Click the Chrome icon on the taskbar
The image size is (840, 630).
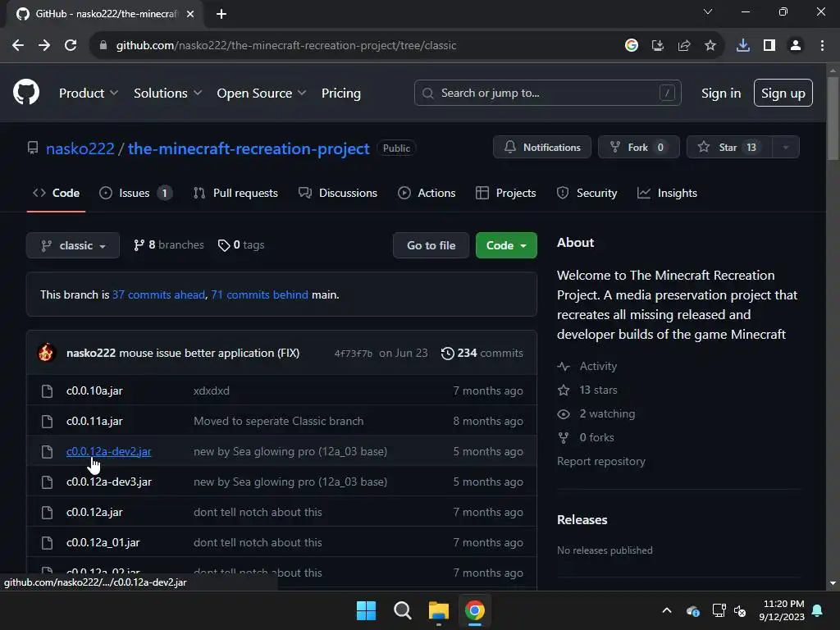point(475,610)
